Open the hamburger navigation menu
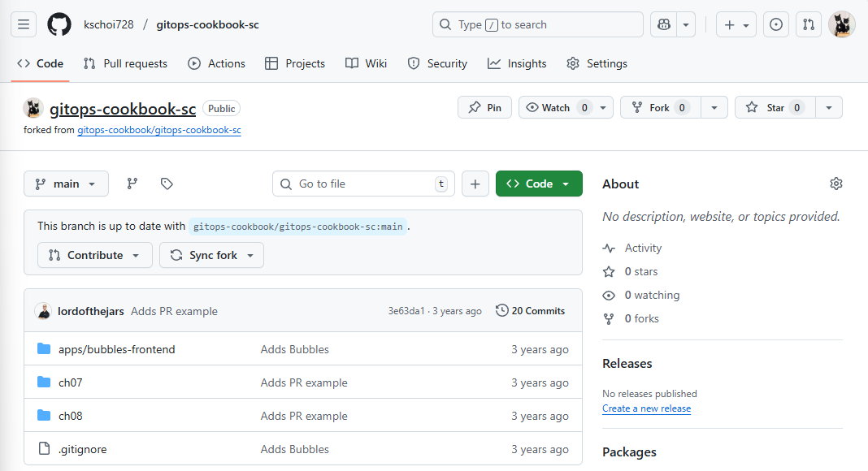The image size is (868, 471). coord(24,24)
